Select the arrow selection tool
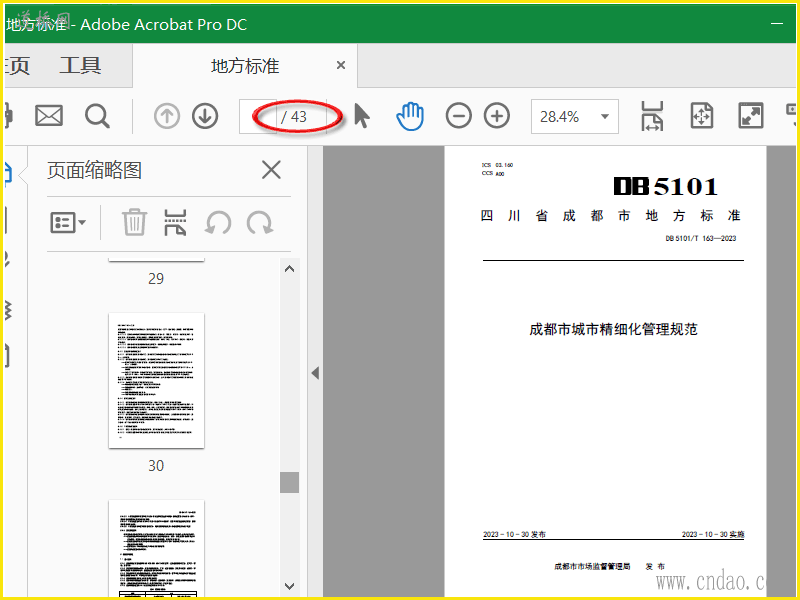The image size is (800, 600). 362,116
